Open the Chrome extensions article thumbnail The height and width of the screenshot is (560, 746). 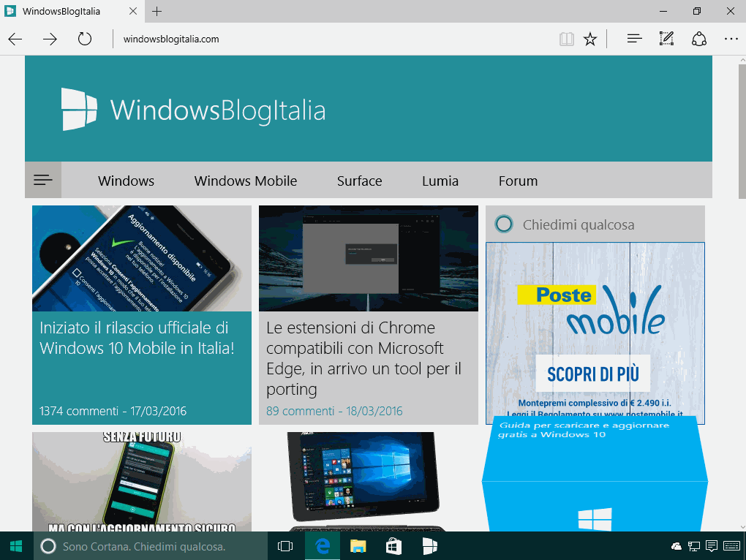(368, 258)
